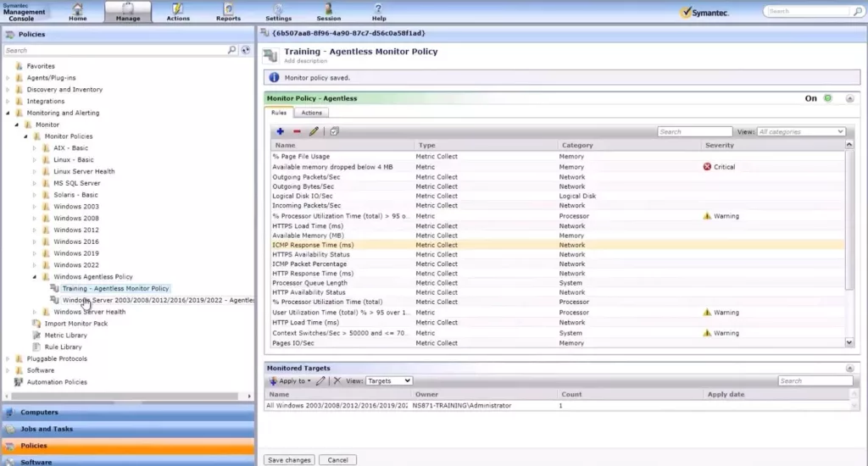Click the Cancel button

click(337, 460)
